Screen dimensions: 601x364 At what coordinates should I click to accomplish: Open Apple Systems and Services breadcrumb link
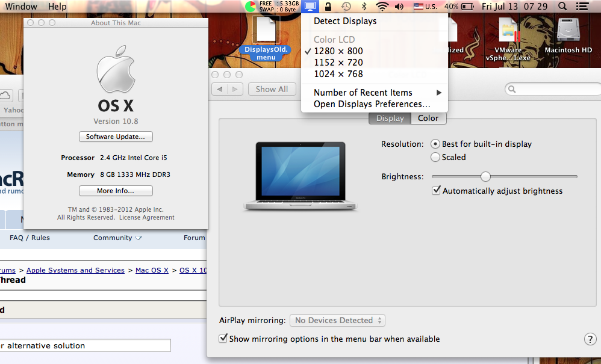point(75,270)
